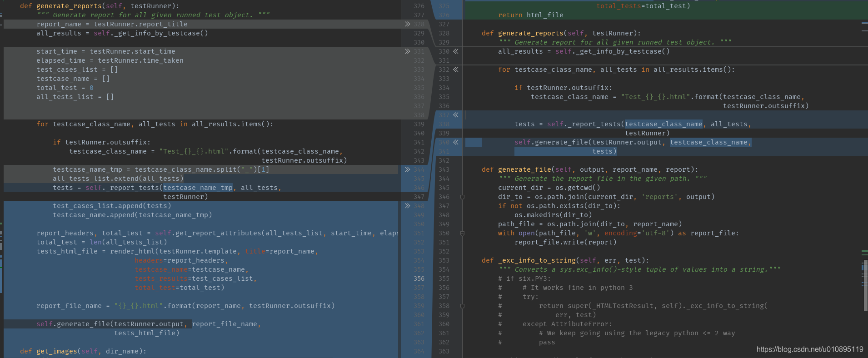The width and height of the screenshot is (868, 358).
Task: Apply right change at line 337 to left
Action: tap(455, 115)
